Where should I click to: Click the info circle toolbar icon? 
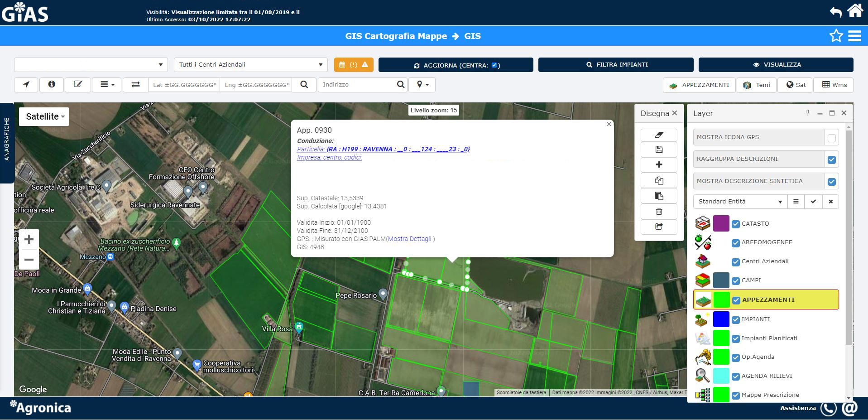pos(52,84)
